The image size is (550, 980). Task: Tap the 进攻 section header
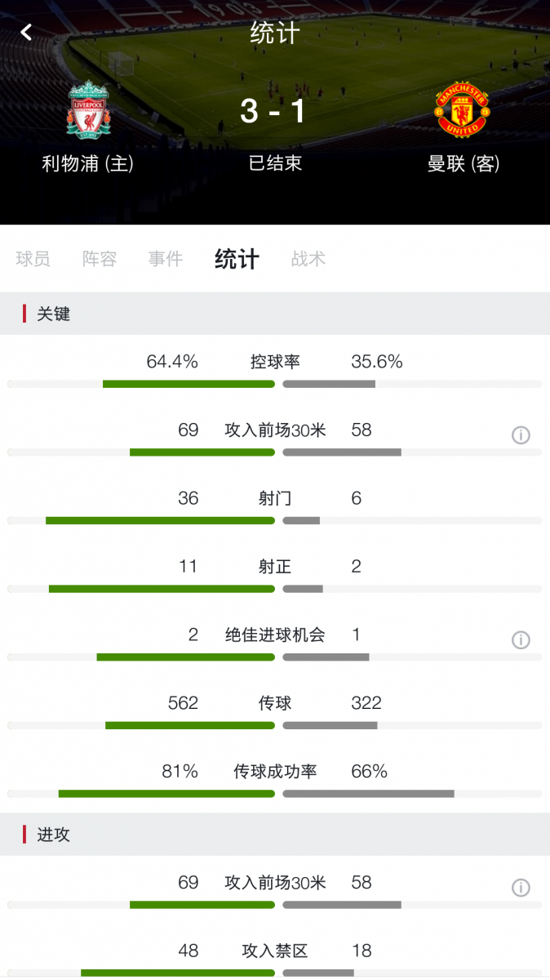pyautogui.click(x=54, y=835)
